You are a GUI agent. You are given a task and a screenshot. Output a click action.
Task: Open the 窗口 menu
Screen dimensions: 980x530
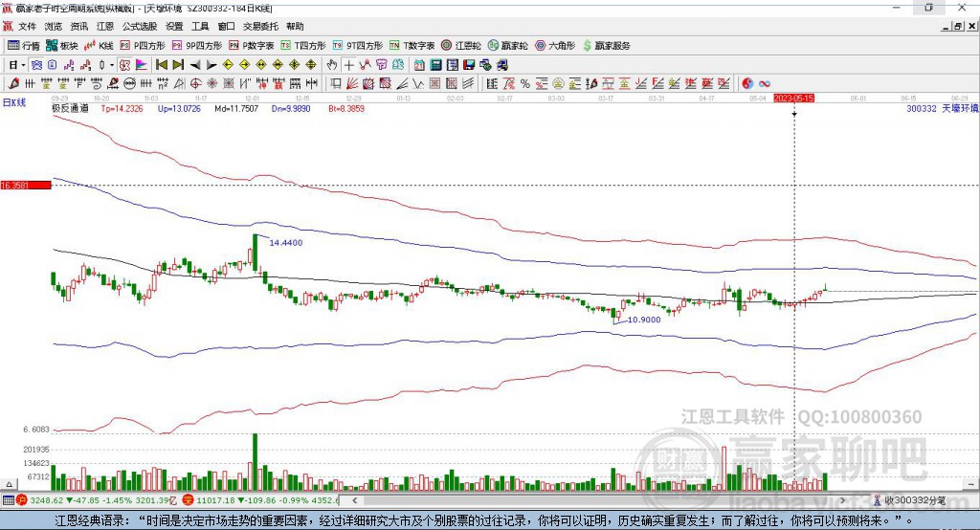click(226, 26)
